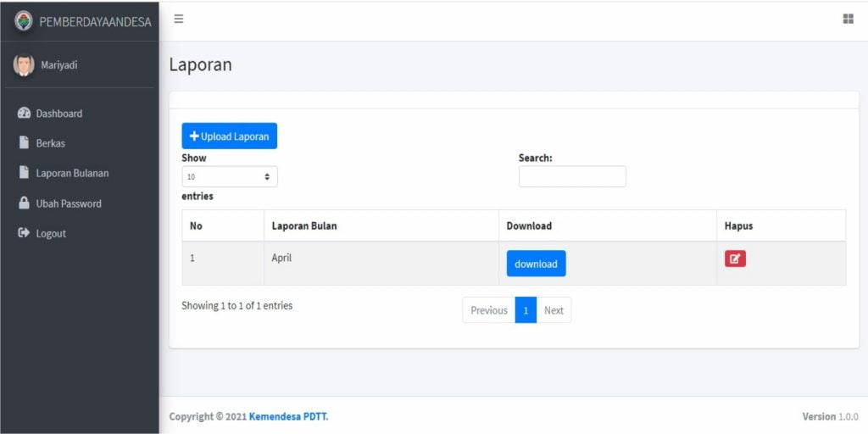Go to the Previous page
Image resolution: width=868 pixels, height=434 pixels.
(x=488, y=310)
